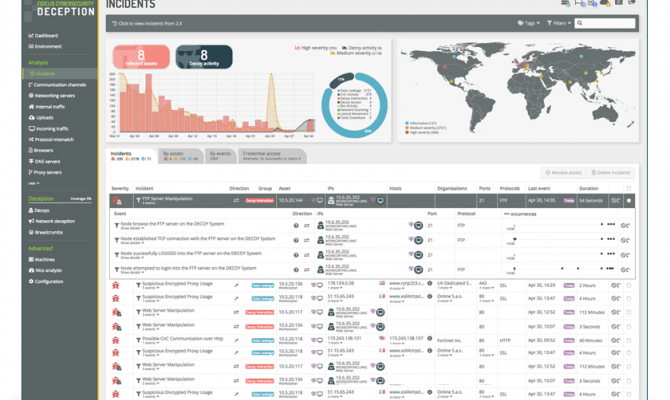Expand Show details under 'Node browse the FTP server'

point(132,229)
